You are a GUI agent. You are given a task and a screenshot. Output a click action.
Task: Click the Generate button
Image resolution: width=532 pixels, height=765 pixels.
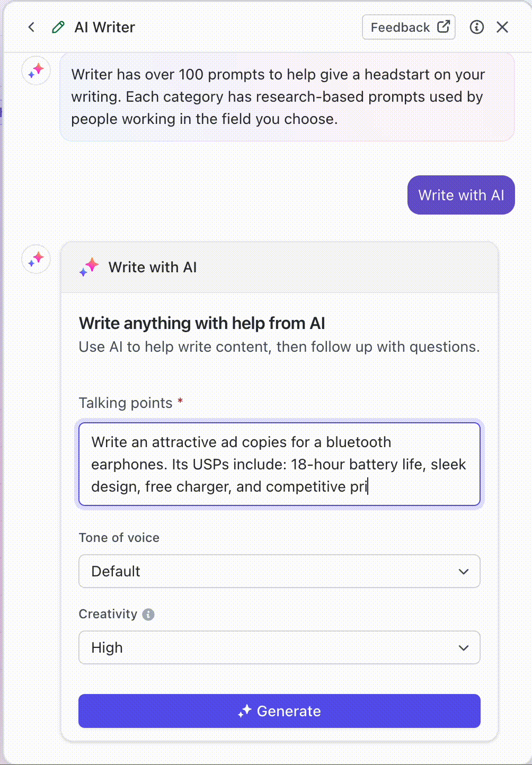pos(279,711)
